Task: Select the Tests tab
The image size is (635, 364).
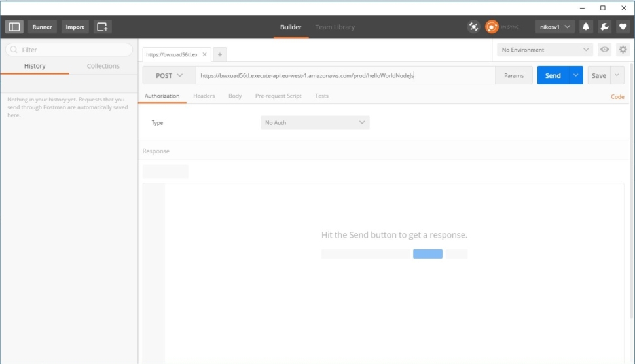Action: pos(321,96)
